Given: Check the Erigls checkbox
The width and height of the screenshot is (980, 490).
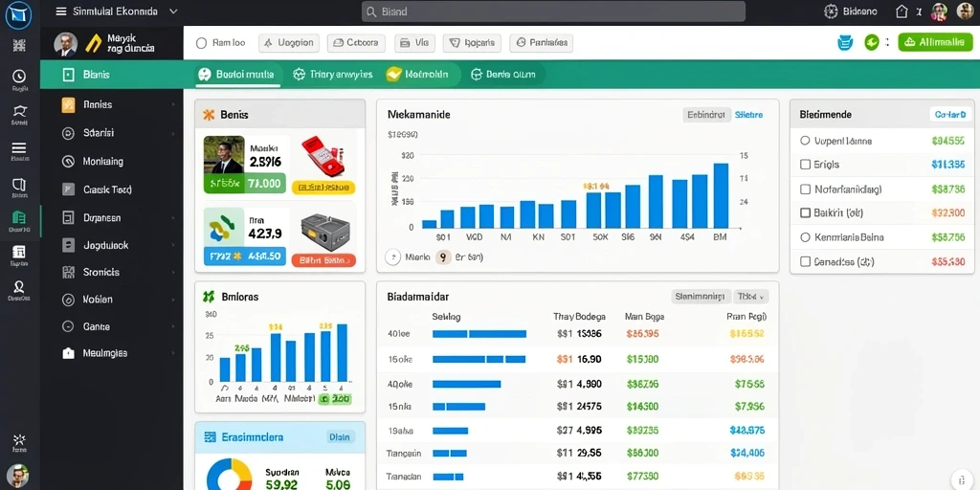Looking at the screenshot, I should coord(805,165).
